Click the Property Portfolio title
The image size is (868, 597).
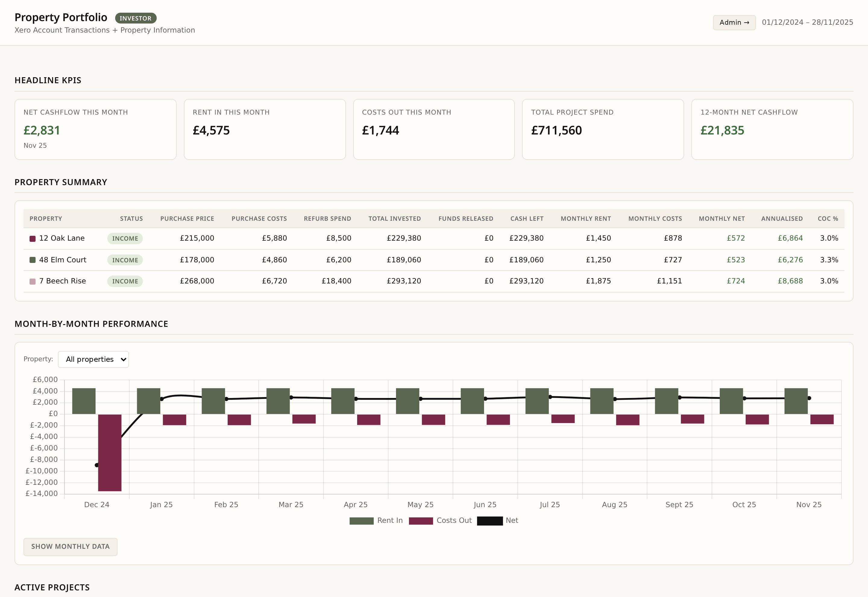(61, 17)
